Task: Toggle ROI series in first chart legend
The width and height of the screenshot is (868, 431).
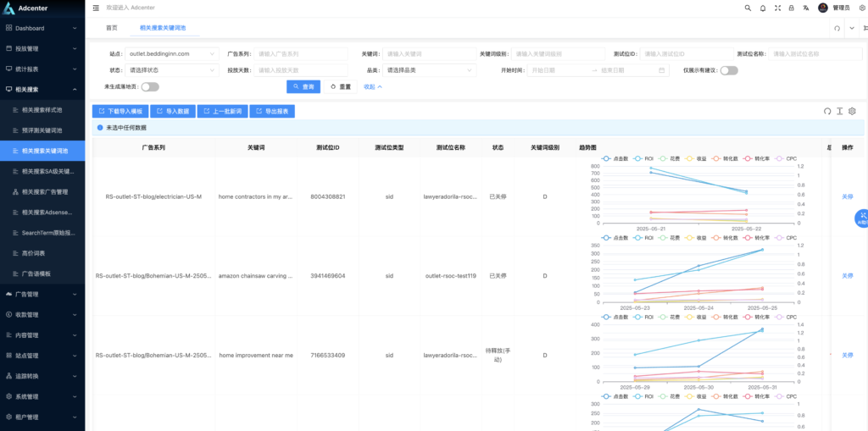Action: click(x=641, y=158)
